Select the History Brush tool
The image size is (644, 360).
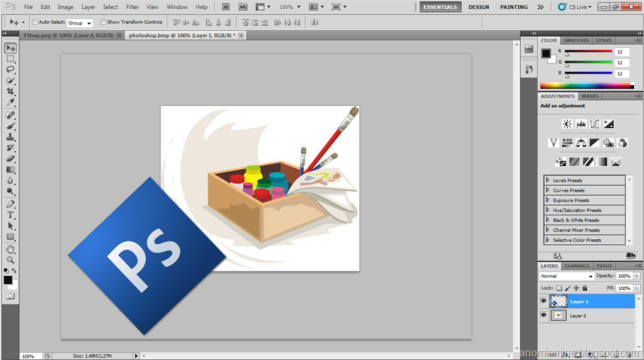coord(10,147)
